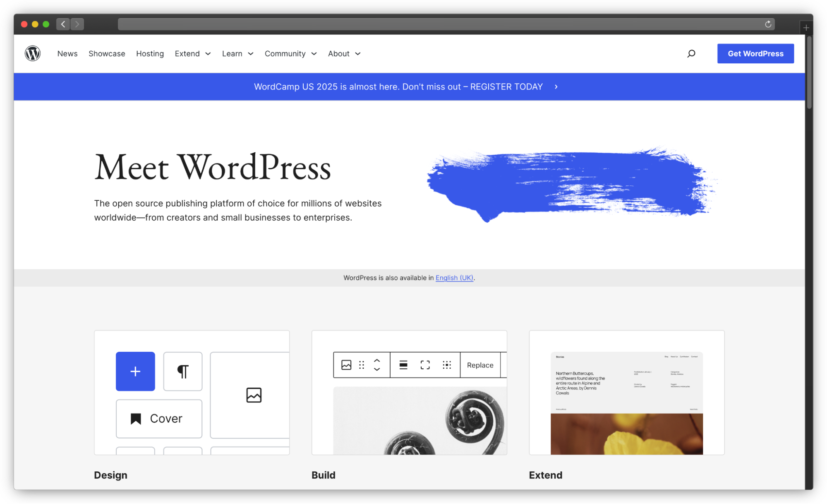The width and height of the screenshot is (827, 504).
Task: Open the Learn dropdown menu
Action: coord(237,53)
